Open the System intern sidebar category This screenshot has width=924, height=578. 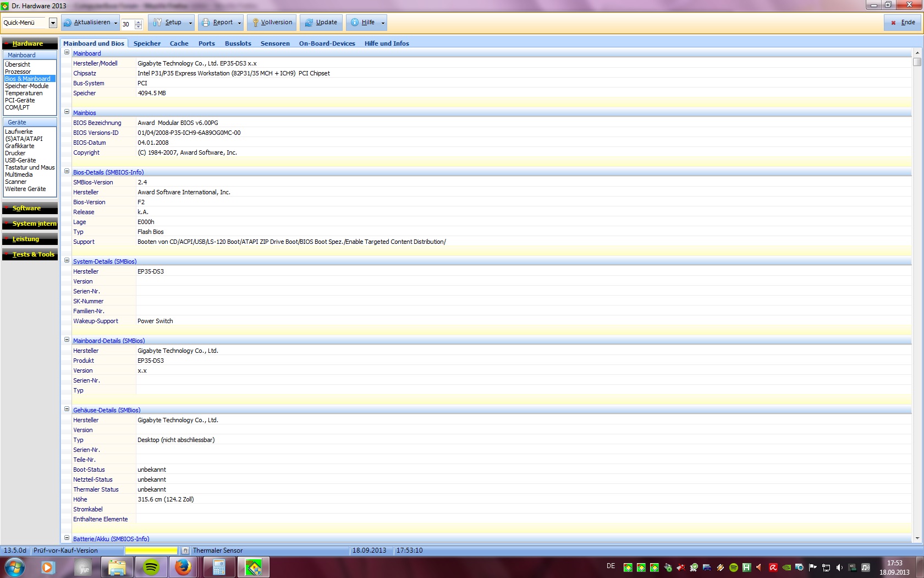(30, 223)
